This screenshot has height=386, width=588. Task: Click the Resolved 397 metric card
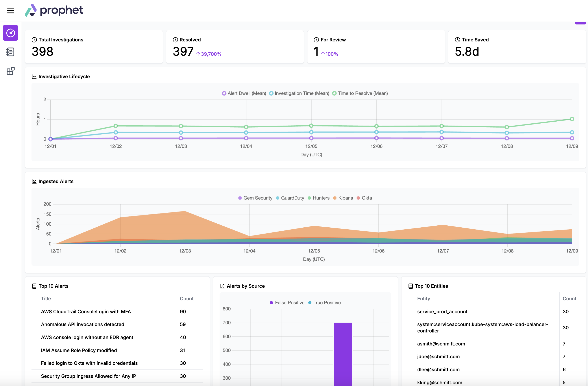tap(235, 47)
